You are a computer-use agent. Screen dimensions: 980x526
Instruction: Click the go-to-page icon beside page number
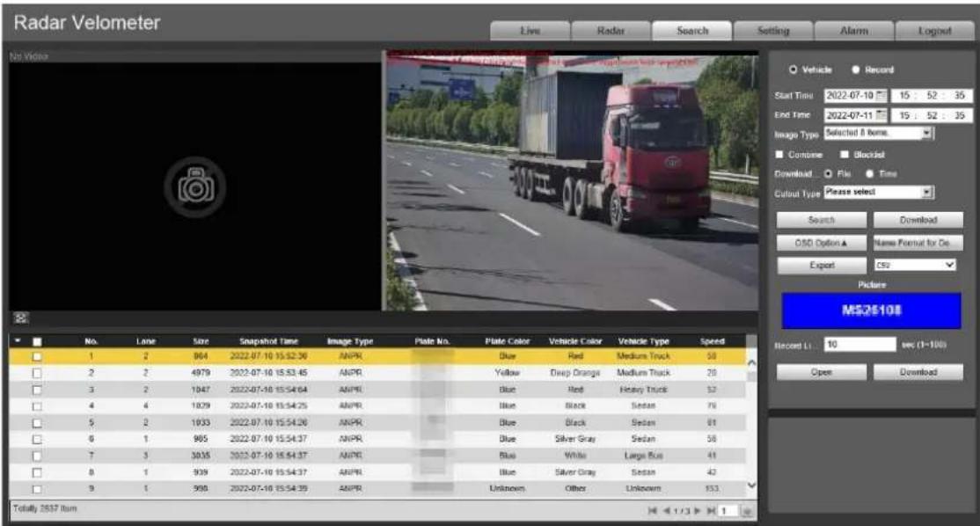[x=746, y=511]
